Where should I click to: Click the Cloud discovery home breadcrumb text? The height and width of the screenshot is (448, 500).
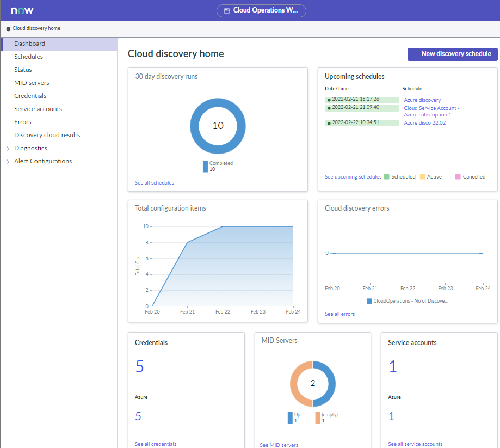point(36,28)
